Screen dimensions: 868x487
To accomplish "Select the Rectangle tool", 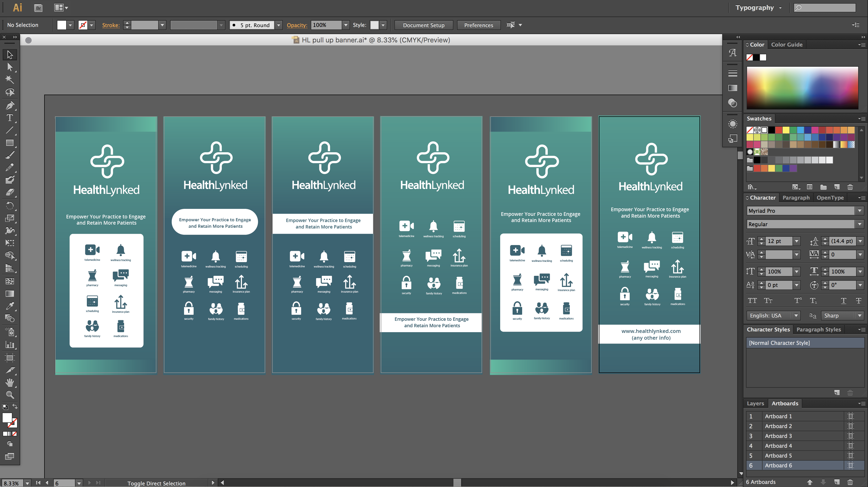I will pyautogui.click(x=10, y=143).
